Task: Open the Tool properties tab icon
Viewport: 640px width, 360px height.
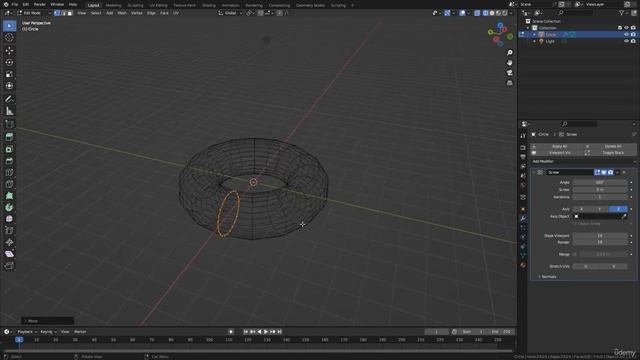Action: point(523,136)
